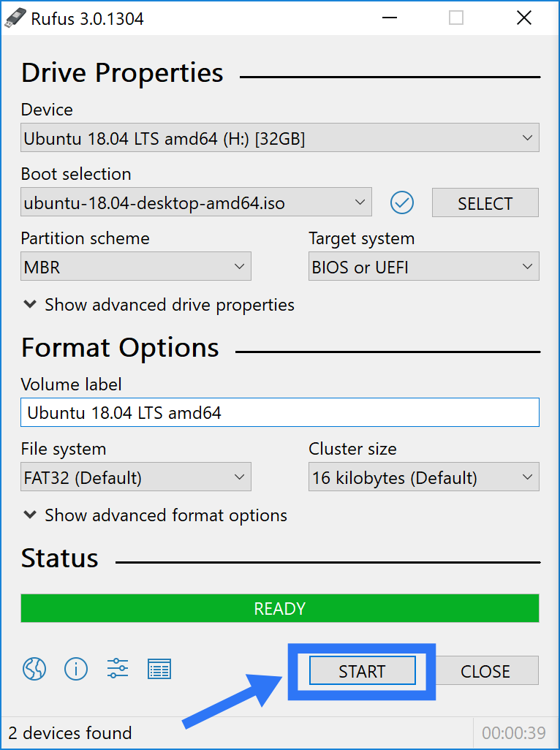This screenshot has height=750, width=560.
Task: Expand Show advanced format options
Action: (x=156, y=515)
